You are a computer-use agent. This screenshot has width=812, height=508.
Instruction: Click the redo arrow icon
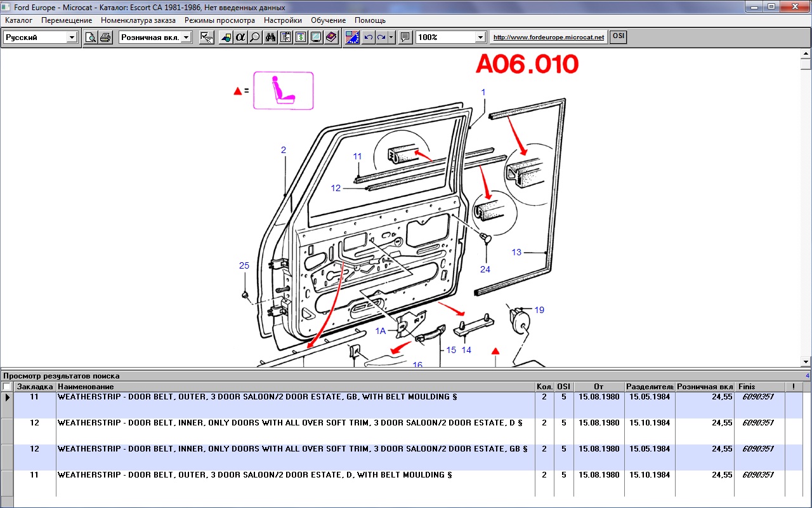point(382,37)
